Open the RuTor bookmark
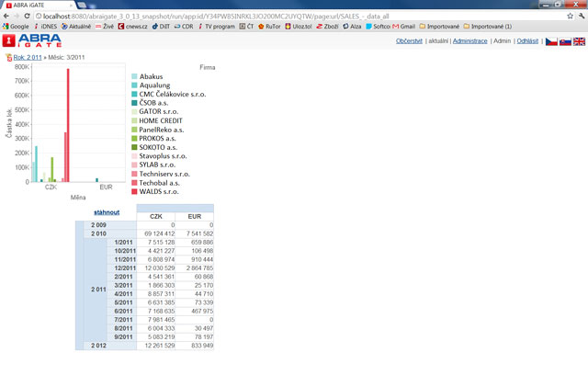The image size is (588, 375). [269, 27]
